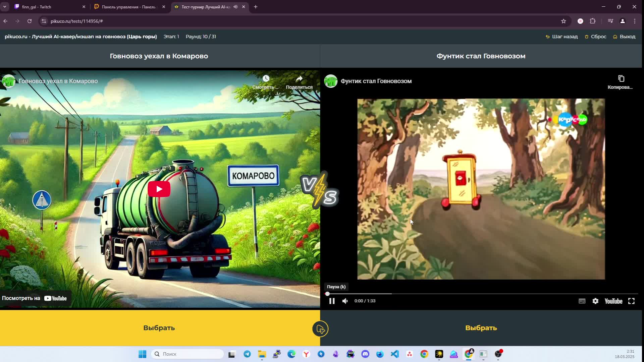This screenshot has height=362, width=644.
Task: Enter fullscreen mode for the right video
Action: (631, 301)
